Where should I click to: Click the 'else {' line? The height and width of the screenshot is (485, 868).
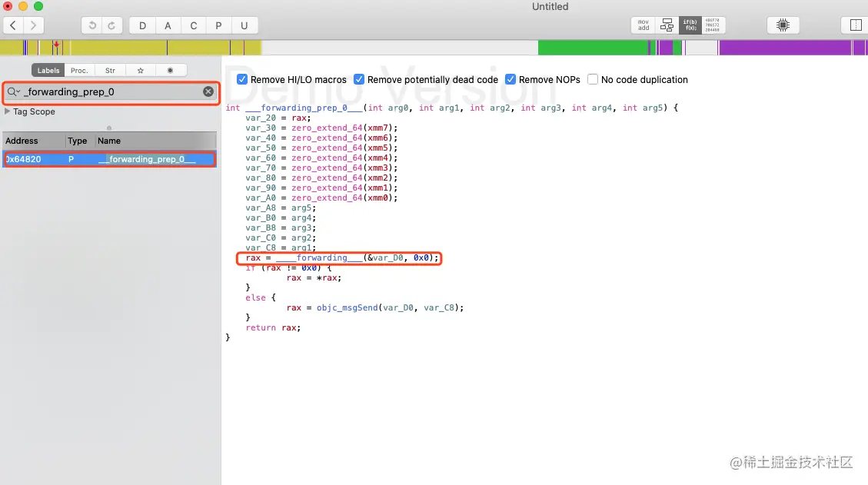click(x=260, y=297)
